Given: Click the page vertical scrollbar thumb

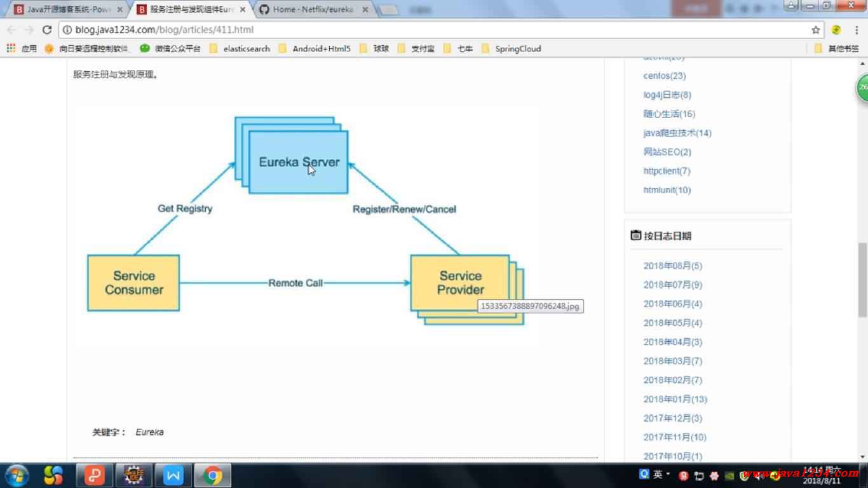Looking at the screenshot, I should click(x=862, y=279).
